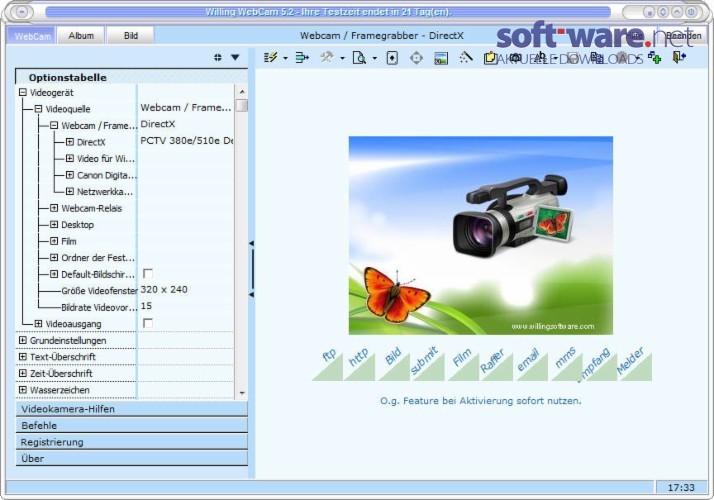Expand the Wasserzeichen section
The width and height of the screenshot is (714, 500).
click(23, 390)
